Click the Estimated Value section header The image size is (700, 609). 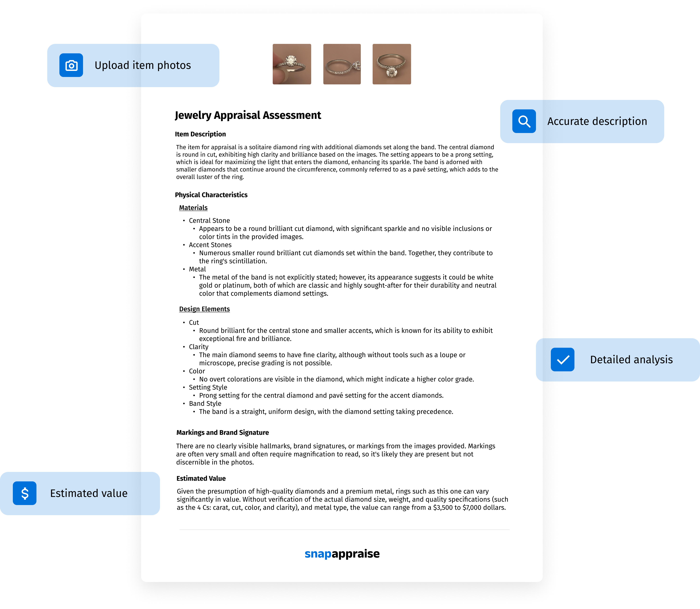tap(201, 478)
